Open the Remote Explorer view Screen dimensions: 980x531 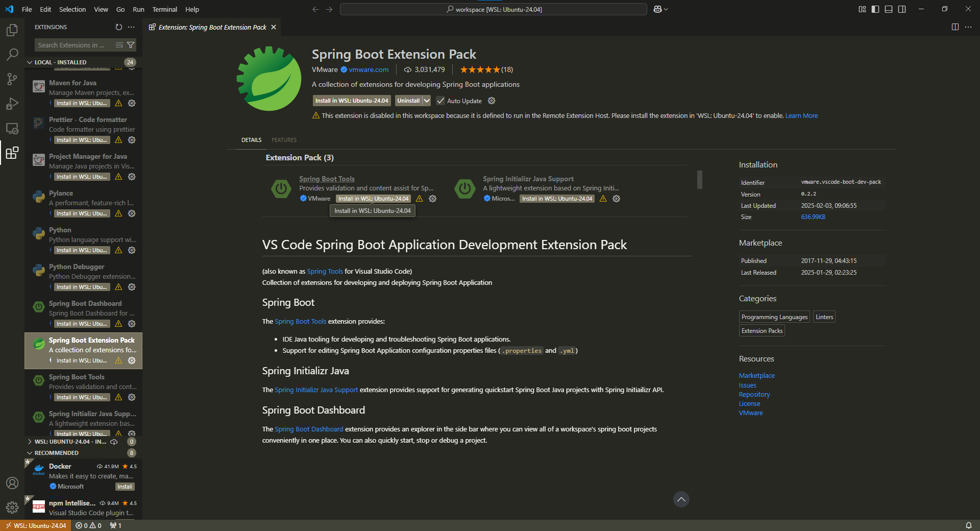click(12, 128)
